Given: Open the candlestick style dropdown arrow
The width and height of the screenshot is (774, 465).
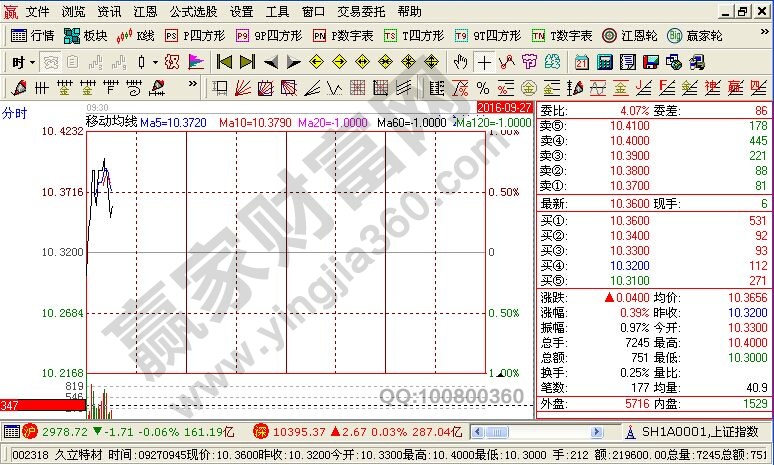Looking at the screenshot, I should point(155,62).
